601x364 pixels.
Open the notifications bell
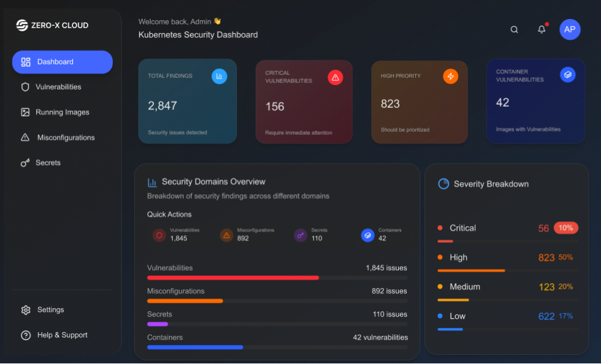[x=542, y=29]
